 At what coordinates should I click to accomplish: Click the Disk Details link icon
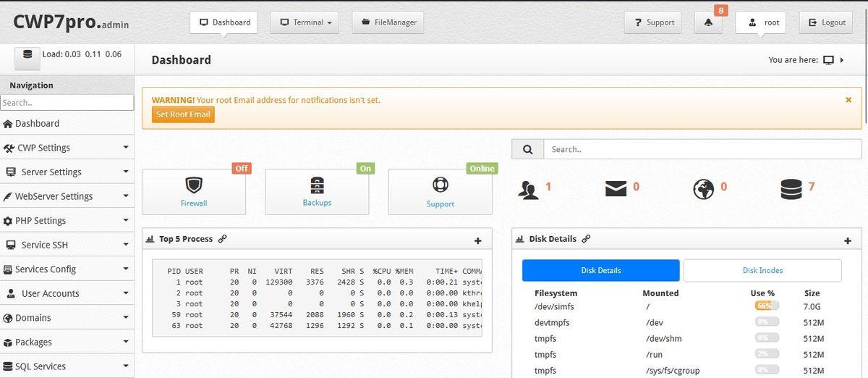[586, 238]
